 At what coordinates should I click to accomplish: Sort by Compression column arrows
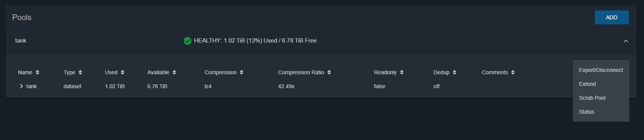coord(242,72)
